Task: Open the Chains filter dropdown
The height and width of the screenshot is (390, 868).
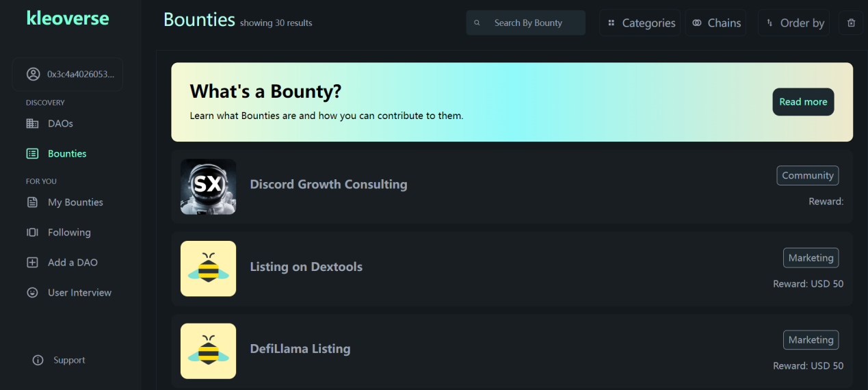Action: [715, 23]
